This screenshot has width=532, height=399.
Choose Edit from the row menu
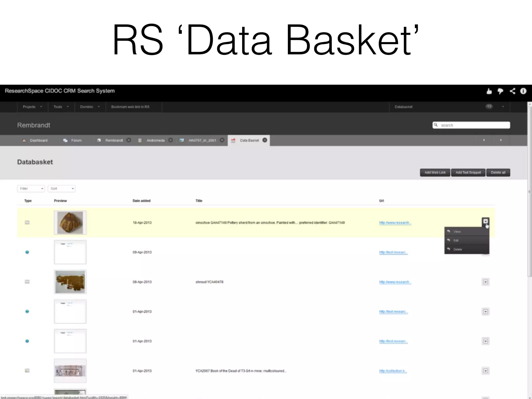[x=467, y=240]
